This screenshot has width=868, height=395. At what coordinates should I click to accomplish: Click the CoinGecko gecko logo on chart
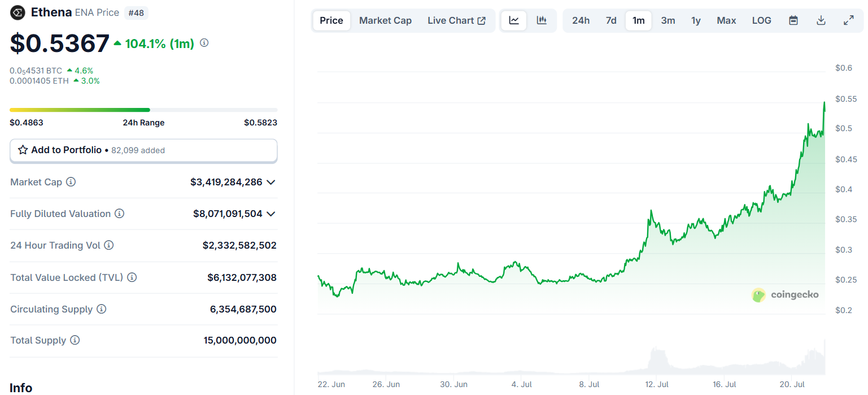(758, 294)
